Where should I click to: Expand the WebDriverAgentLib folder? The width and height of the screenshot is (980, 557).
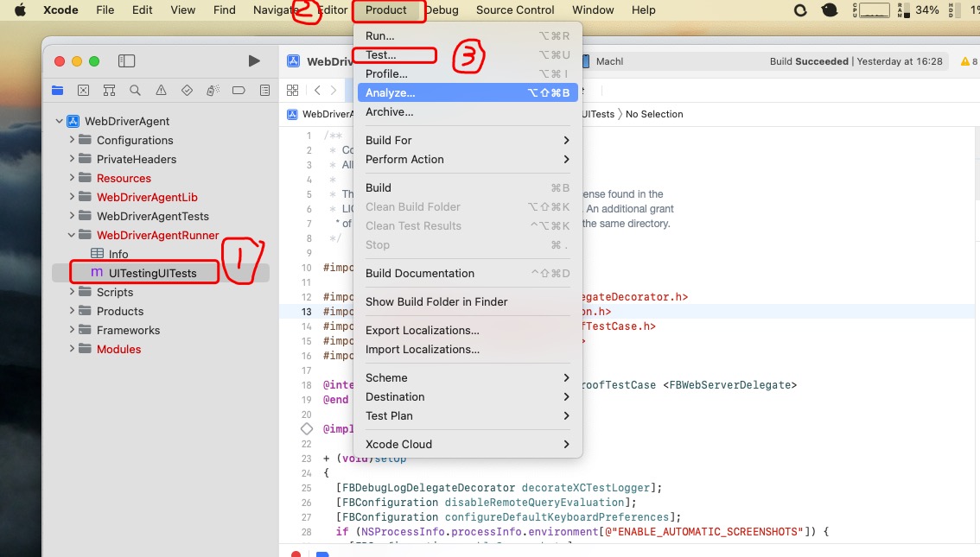72,197
